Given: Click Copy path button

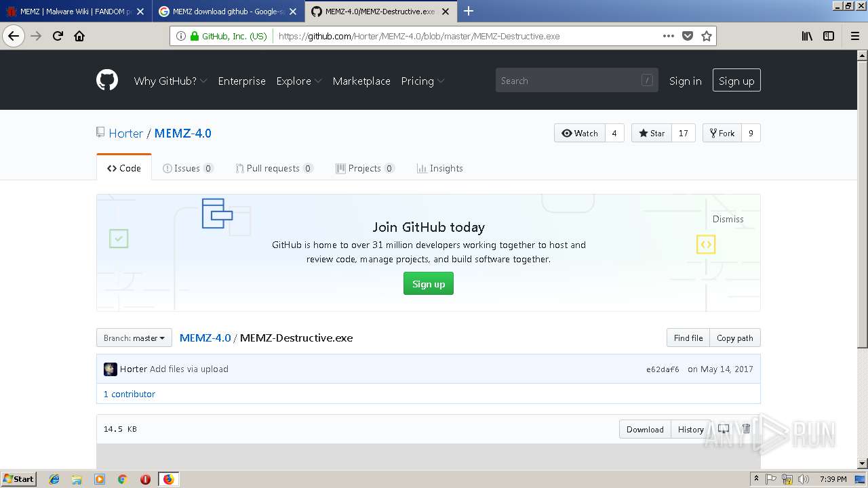Looking at the screenshot, I should click(735, 338).
